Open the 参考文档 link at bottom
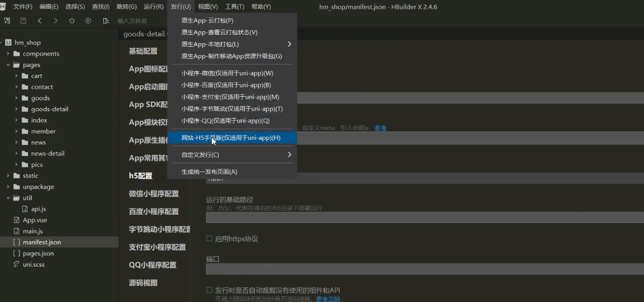This screenshot has width=644, height=302. pos(328,299)
